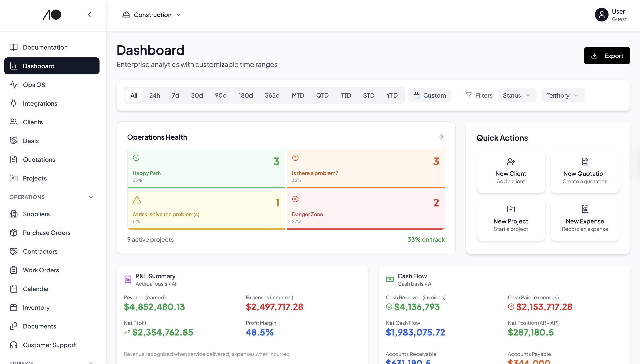Viewport: 640px width, 364px height.
Task: Click the New Project folder-plus icon
Action: pos(511,209)
